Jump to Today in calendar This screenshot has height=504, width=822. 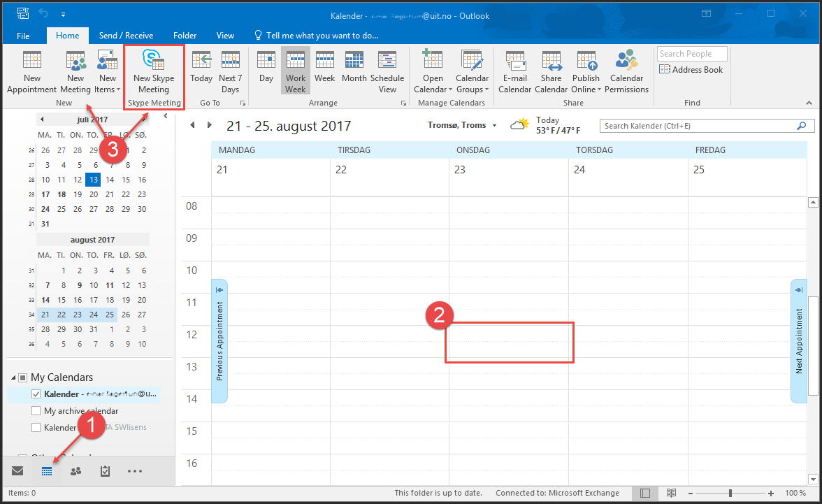pyautogui.click(x=201, y=73)
